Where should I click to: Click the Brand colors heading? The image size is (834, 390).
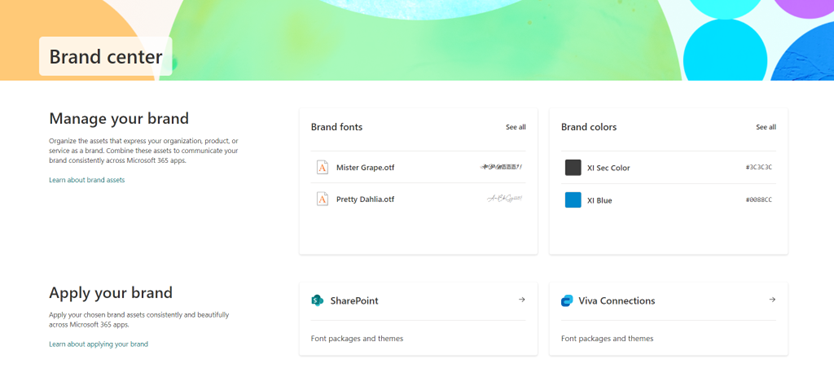[589, 127]
